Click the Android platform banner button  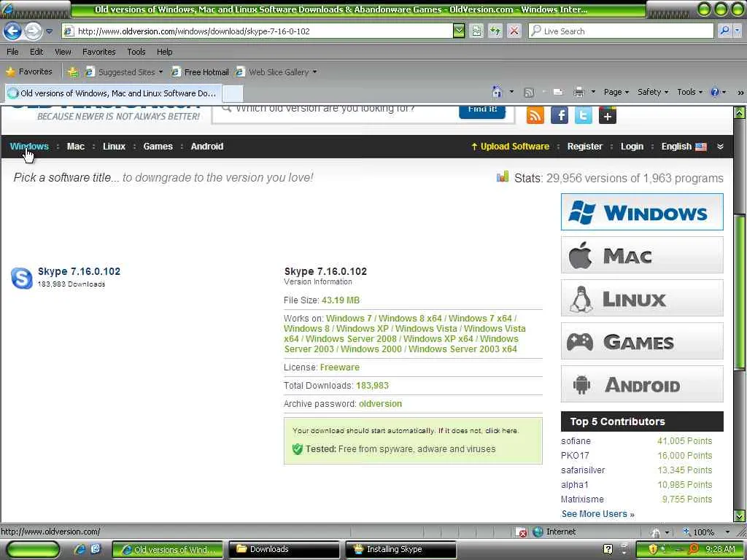[642, 384]
